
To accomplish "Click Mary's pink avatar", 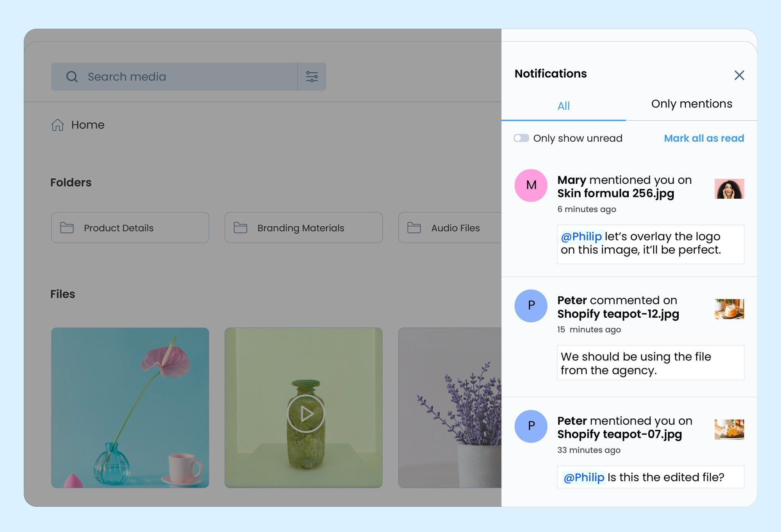I will (x=531, y=185).
